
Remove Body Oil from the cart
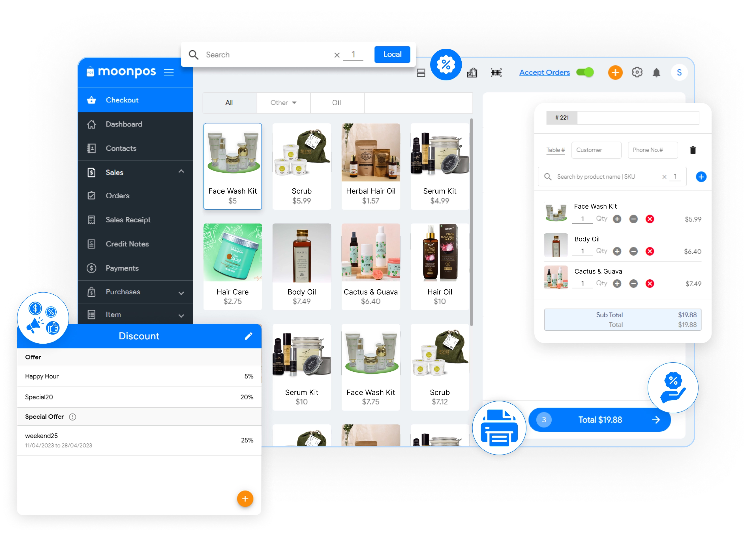coord(649,252)
